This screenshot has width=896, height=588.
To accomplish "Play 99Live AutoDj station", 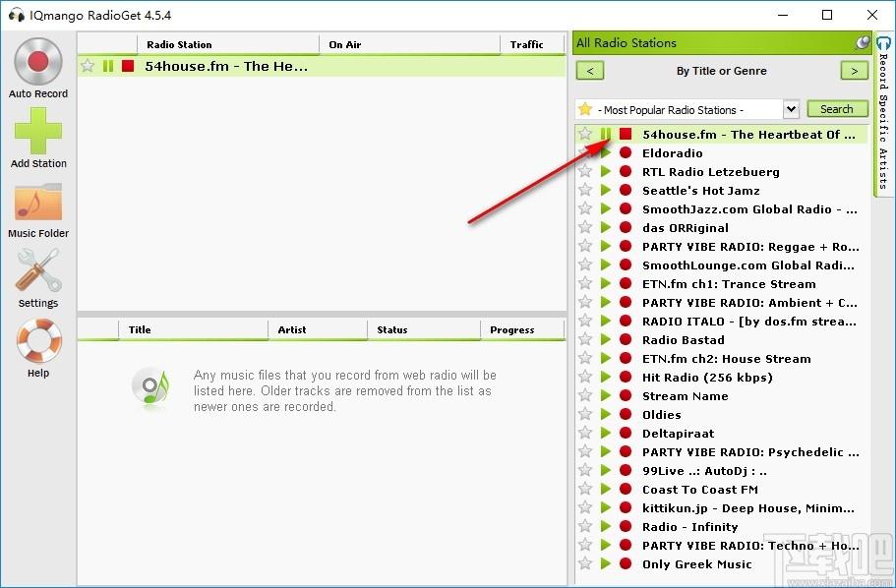I will [x=606, y=470].
